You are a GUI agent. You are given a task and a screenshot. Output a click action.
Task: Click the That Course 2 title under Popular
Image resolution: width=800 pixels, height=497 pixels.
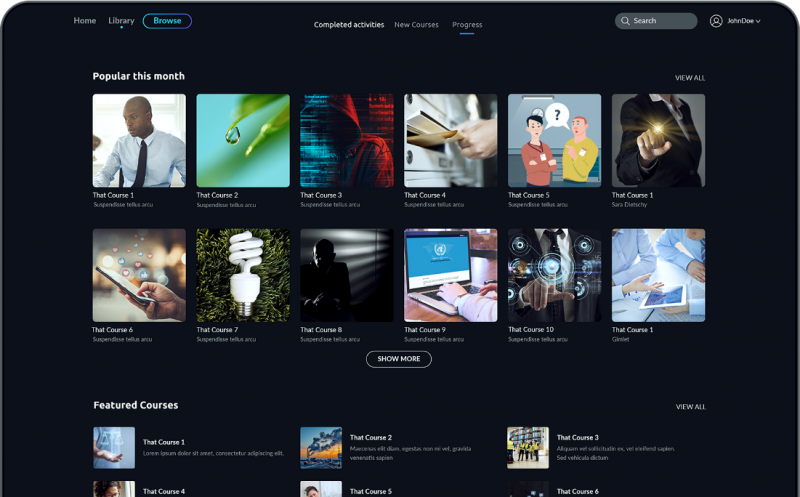pyautogui.click(x=217, y=195)
